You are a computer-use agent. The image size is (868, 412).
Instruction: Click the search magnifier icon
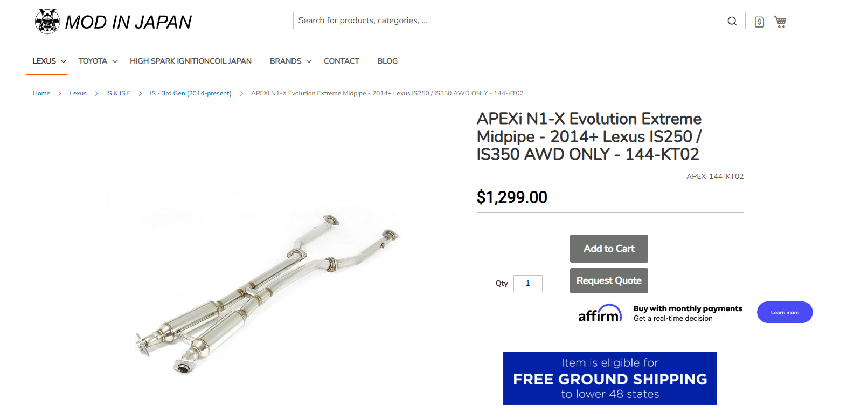(732, 21)
